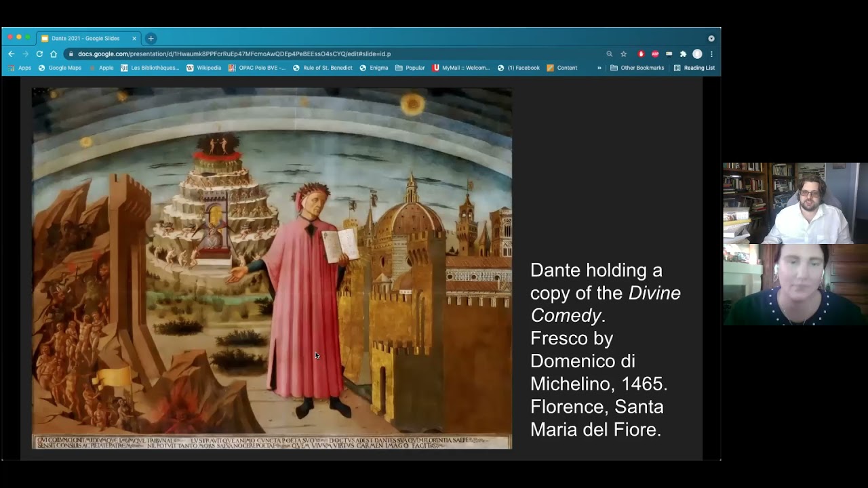
Task: Open the Wikipedia bookmark
Action: click(x=203, y=68)
